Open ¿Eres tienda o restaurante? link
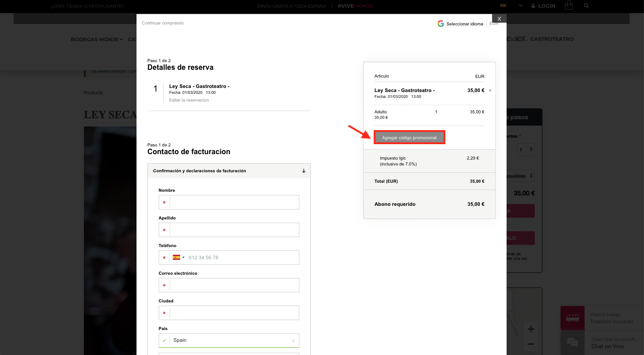Image resolution: width=644 pixels, height=355 pixels. pos(87,6)
